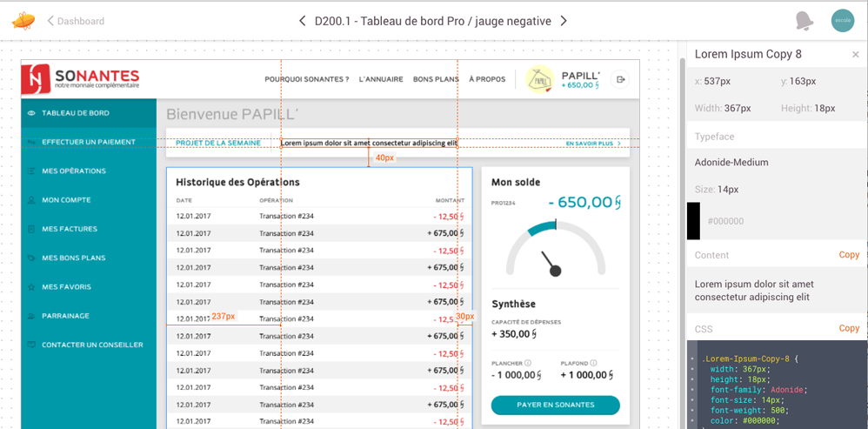Image resolution: width=868 pixels, height=429 pixels.
Task: Select the Lorem ipsum text layer in the design
Action: point(370,143)
